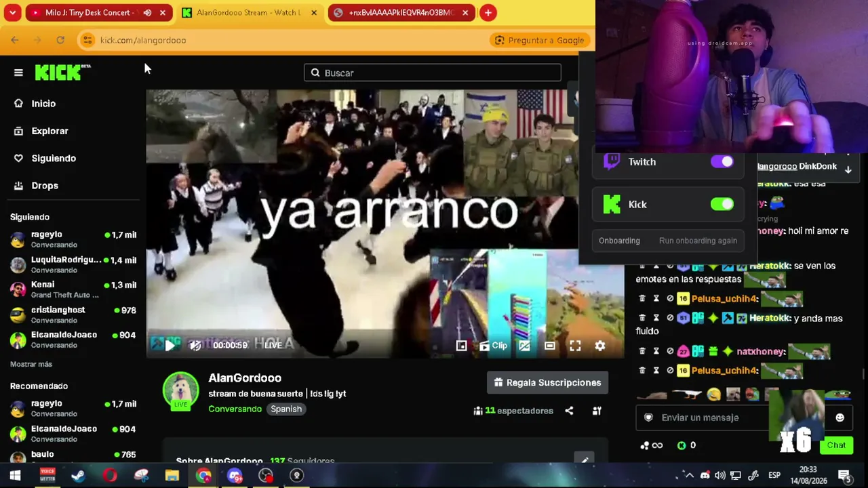This screenshot has width=868, height=488.
Task: Create a Clip of the stream
Action: (x=493, y=346)
